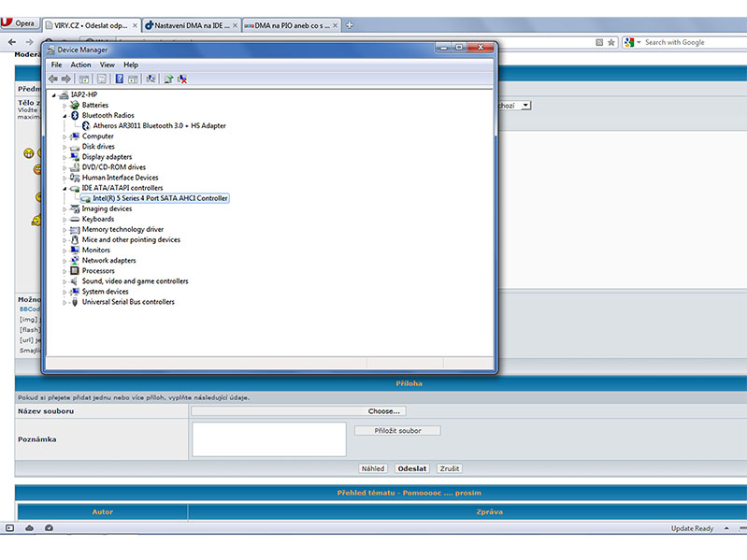
Task: Collapse the IDE ATA/ATAPI controllers node
Action: (x=65, y=188)
